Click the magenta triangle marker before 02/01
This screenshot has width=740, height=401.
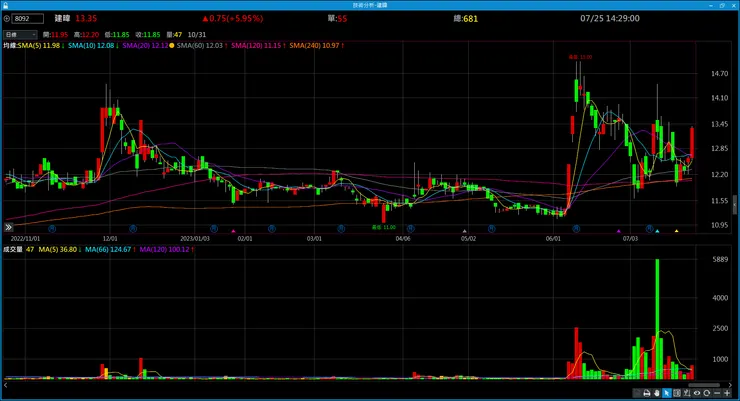(x=233, y=231)
